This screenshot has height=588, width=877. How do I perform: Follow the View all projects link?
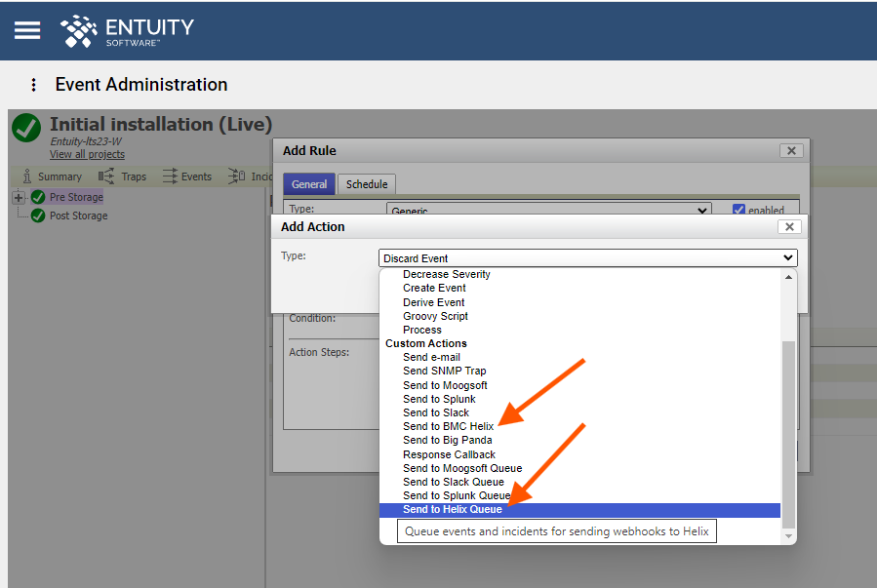(87, 154)
